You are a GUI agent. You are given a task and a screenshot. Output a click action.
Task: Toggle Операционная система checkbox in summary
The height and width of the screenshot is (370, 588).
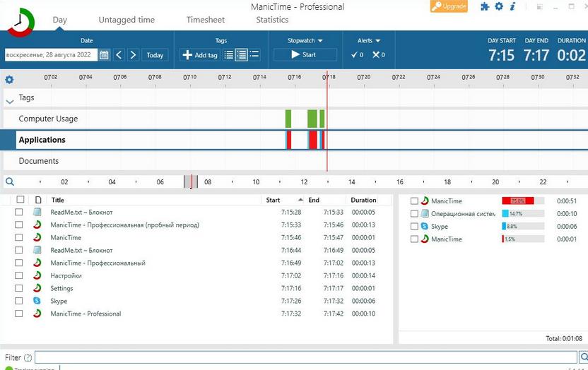(x=415, y=214)
